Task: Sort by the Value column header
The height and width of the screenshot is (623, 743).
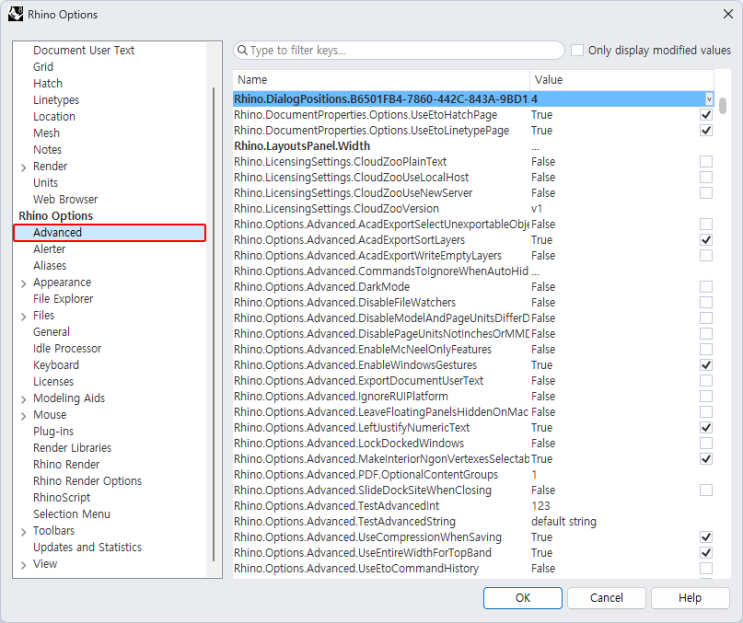Action: tap(622, 80)
